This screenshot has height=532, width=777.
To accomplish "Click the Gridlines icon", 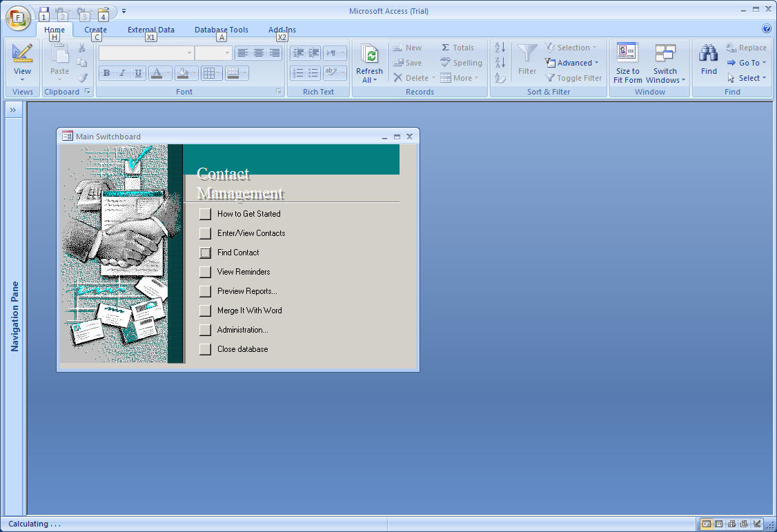I will pyautogui.click(x=208, y=73).
